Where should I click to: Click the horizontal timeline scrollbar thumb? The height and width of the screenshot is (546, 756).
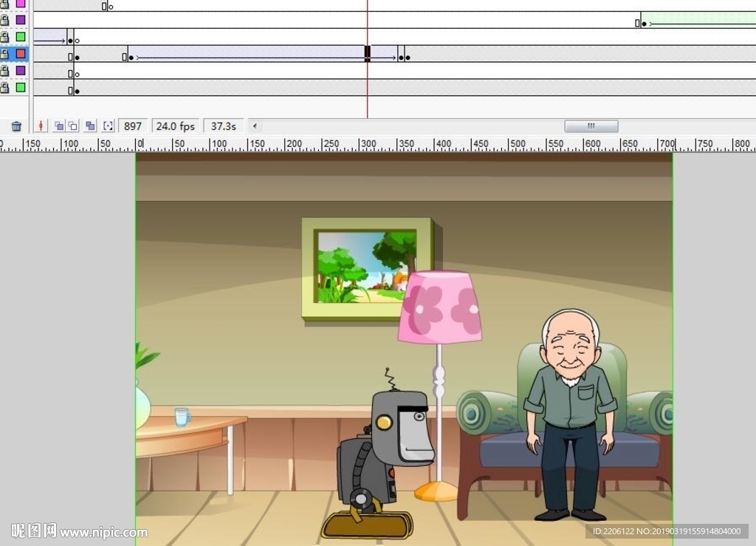(591, 126)
